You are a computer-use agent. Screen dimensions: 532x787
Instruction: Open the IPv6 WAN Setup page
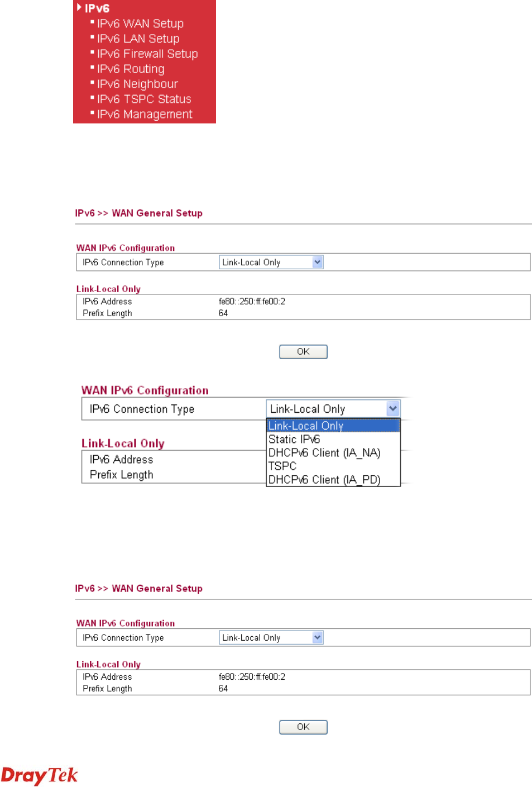140,23
